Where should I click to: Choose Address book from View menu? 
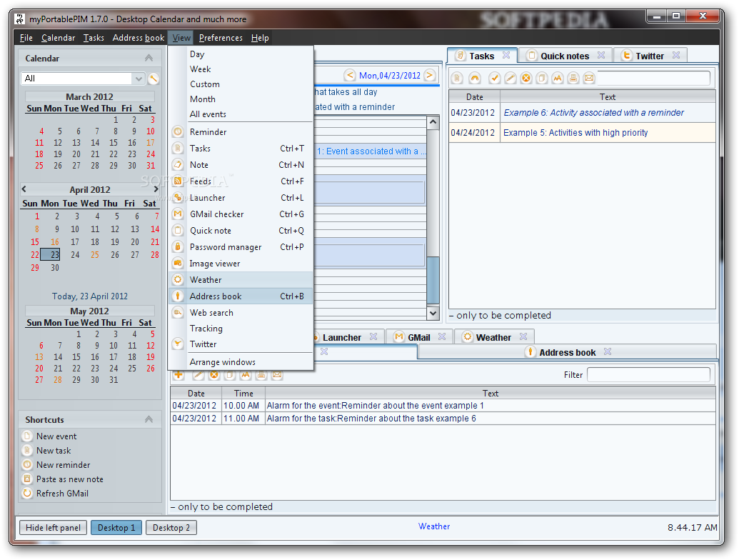(241, 296)
